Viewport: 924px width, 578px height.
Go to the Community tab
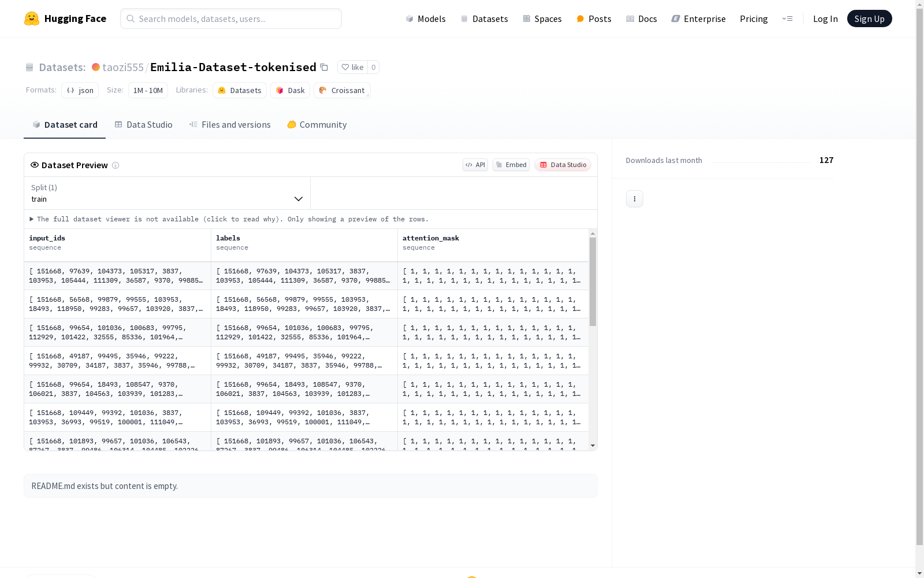(317, 125)
